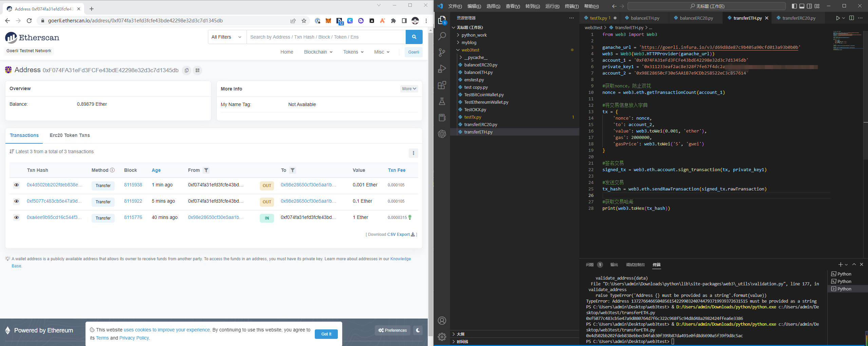Switch to transferERC20.py editor tab
868x346 pixels.
[798, 18]
